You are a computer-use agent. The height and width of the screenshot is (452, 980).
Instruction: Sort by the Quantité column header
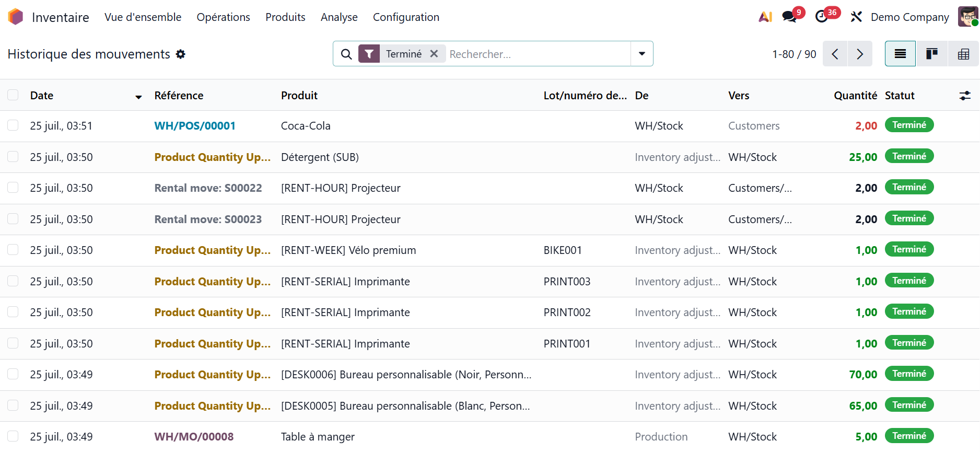click(x=855, y=96)
